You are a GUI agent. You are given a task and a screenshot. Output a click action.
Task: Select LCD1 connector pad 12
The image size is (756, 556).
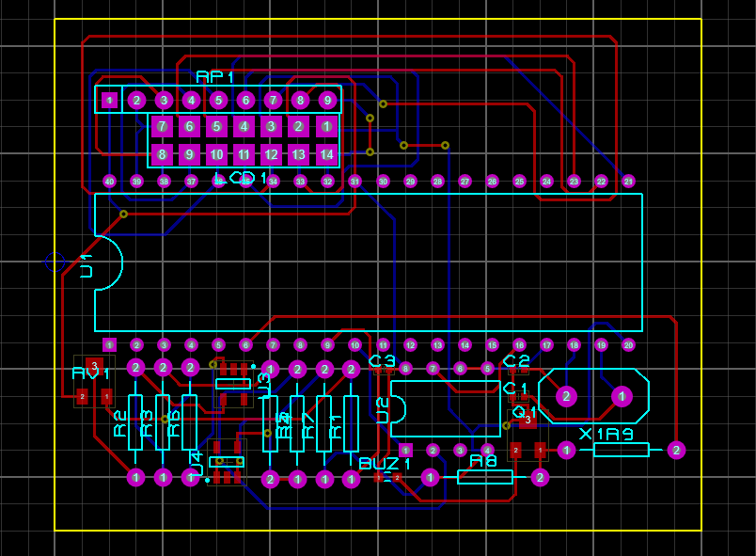point(271,155)
